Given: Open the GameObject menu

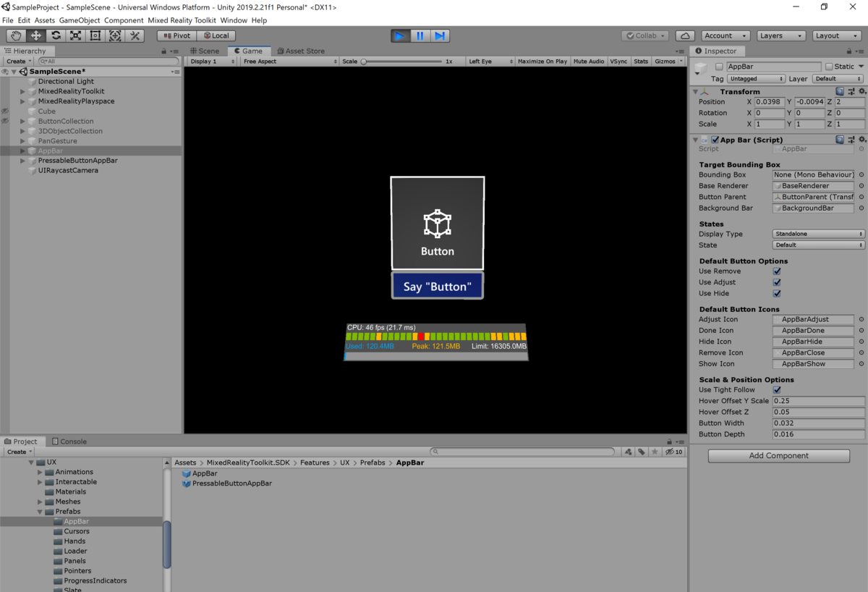Looking at the screenshot, I should point(80,20).
